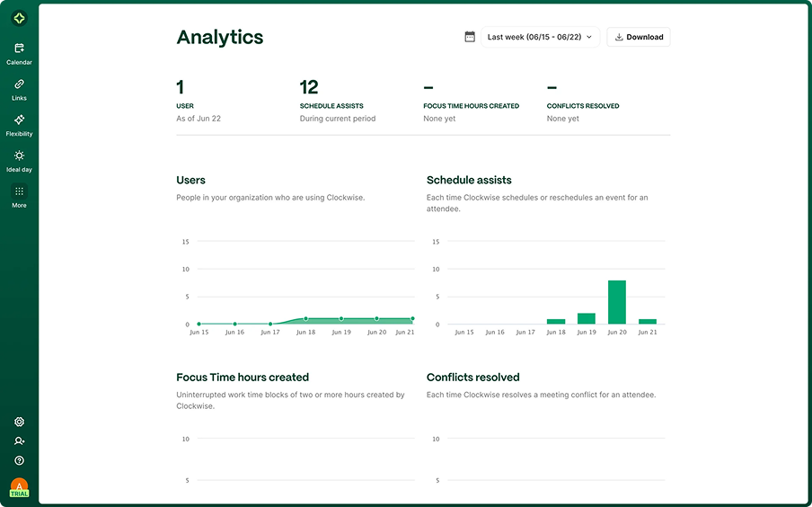
Task: Click the Download button
Action: (x=639, y=37)
